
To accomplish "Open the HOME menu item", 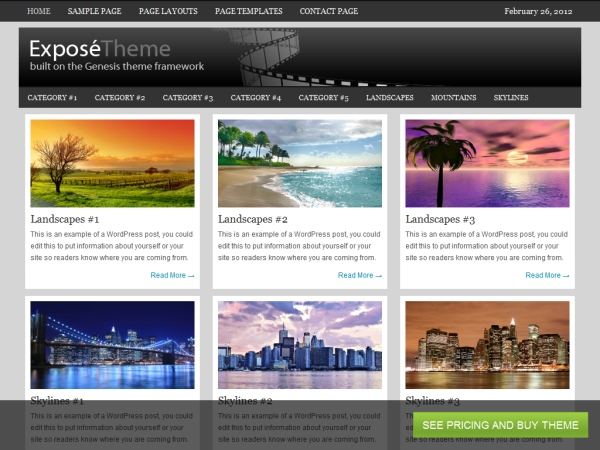I will (x=39, y=11).
